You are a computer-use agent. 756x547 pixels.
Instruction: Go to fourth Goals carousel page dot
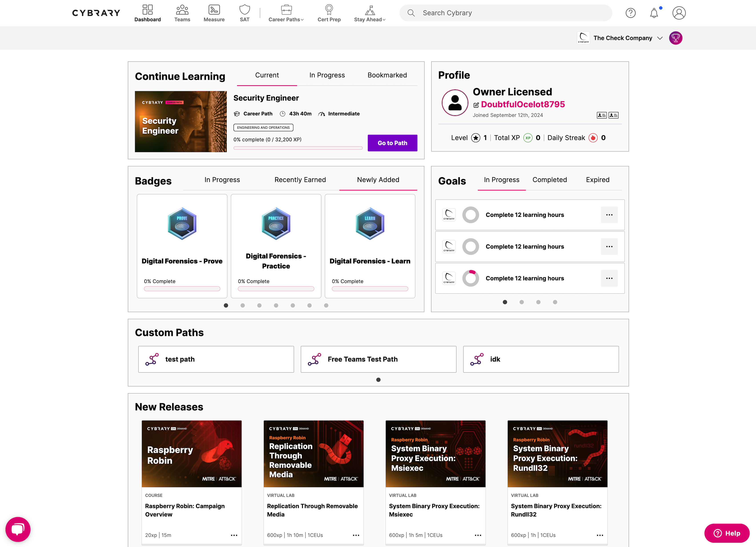click(x=555, y=302)
